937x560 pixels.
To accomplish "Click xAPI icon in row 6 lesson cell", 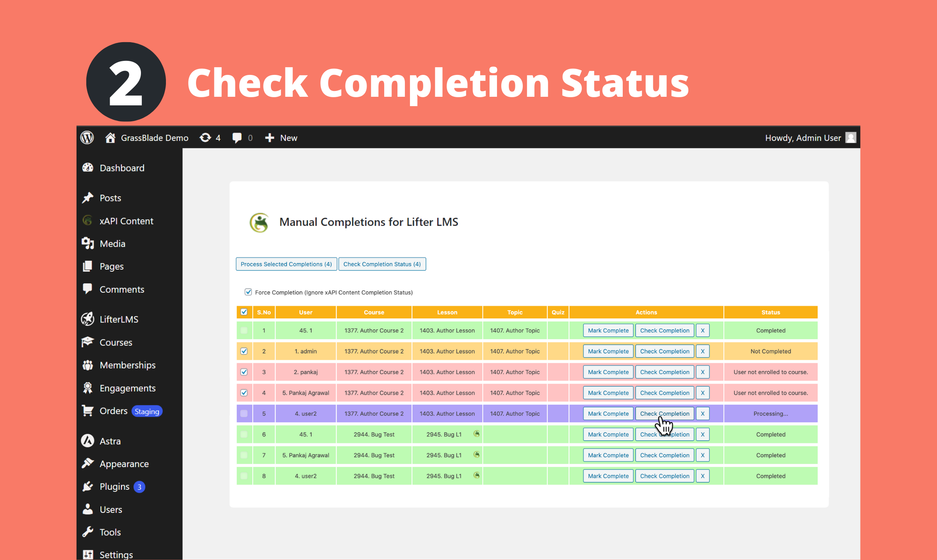I will (476, 434).
